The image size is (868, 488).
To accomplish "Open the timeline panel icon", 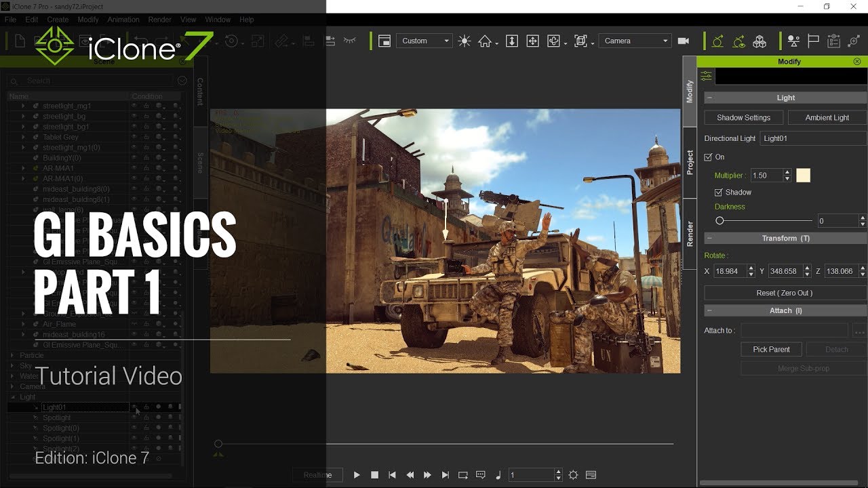I will click(591, 475).
